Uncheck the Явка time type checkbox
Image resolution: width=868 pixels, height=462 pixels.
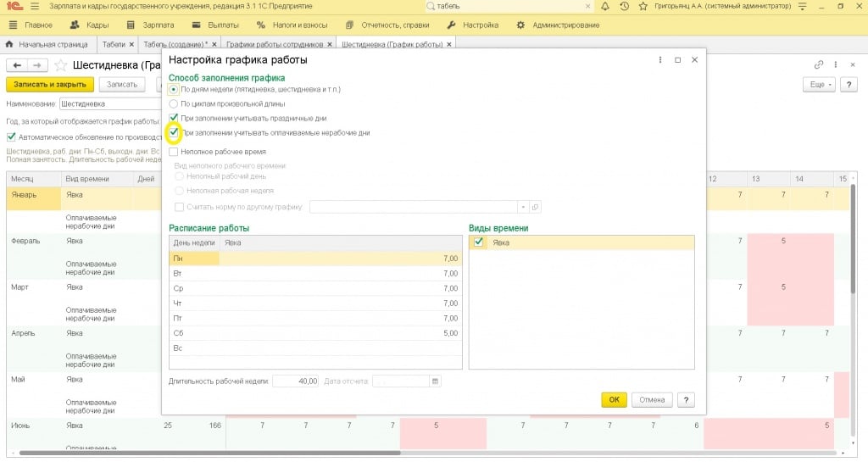click(480, 242)
